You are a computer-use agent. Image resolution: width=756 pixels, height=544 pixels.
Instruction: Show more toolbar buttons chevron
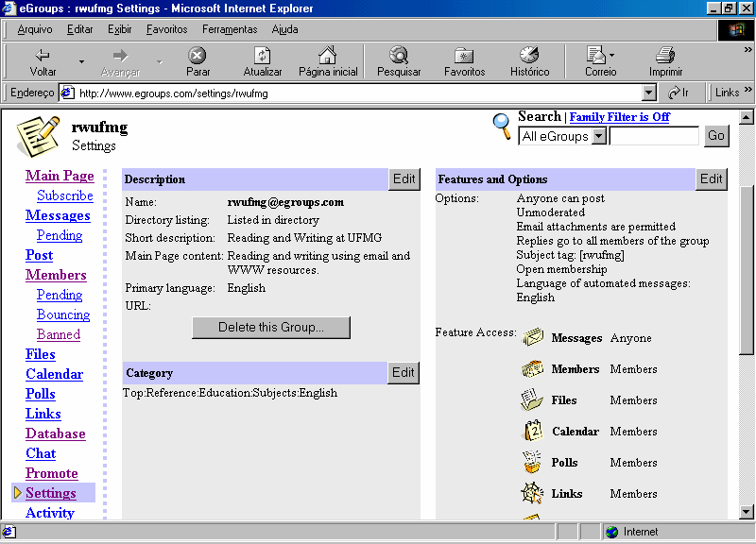click(747, 50)
